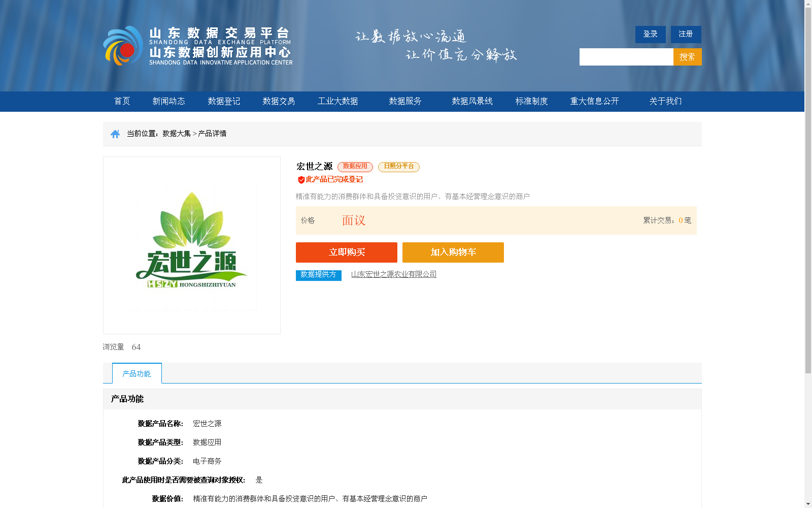Click the page's vertical scrollbar thumb

click(x=808, y=190)
